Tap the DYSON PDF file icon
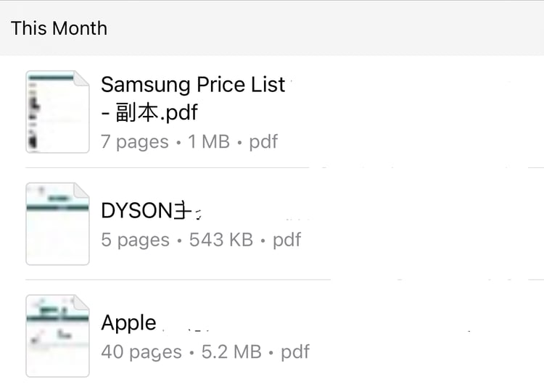 [58, 224]
